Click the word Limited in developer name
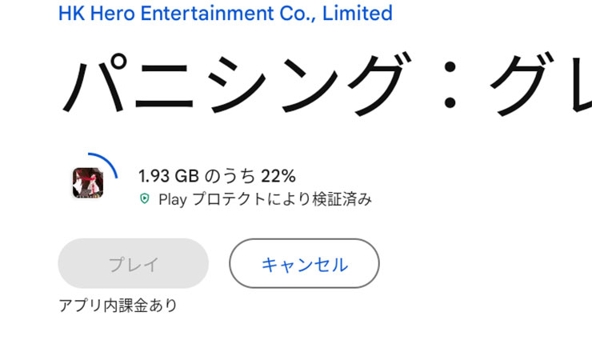The width and height of the screenshot is (592, 364). 358,13
